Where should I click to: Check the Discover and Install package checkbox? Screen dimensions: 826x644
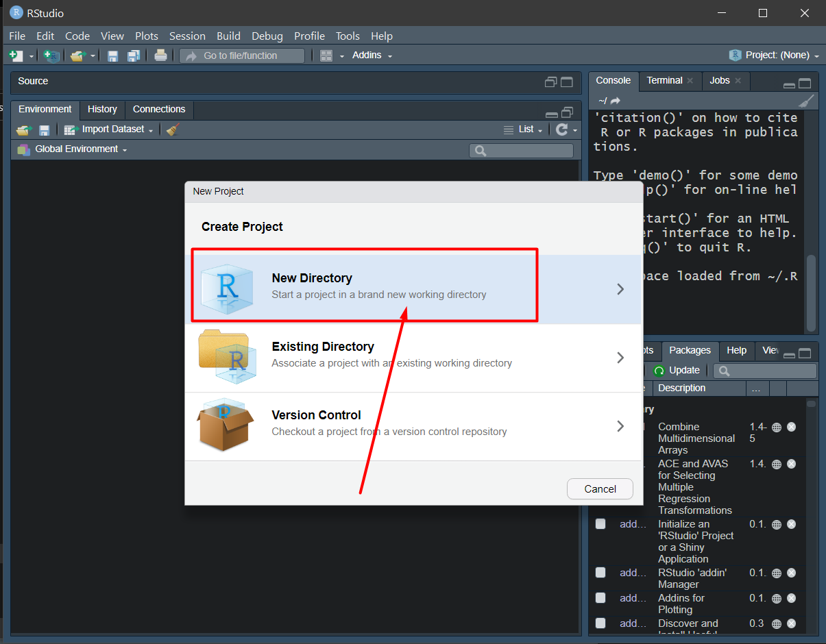coord(600,623)
